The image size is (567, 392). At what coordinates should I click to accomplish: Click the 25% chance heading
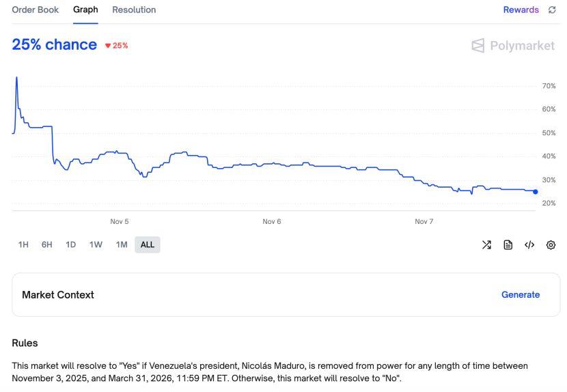pyautogui.click(x=55, y=45)
